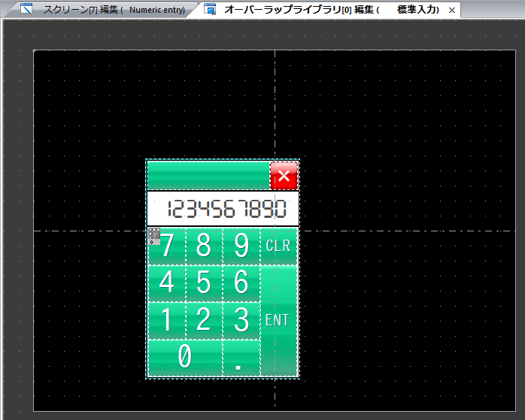Click the overlap library tab icon

(211, 10)
